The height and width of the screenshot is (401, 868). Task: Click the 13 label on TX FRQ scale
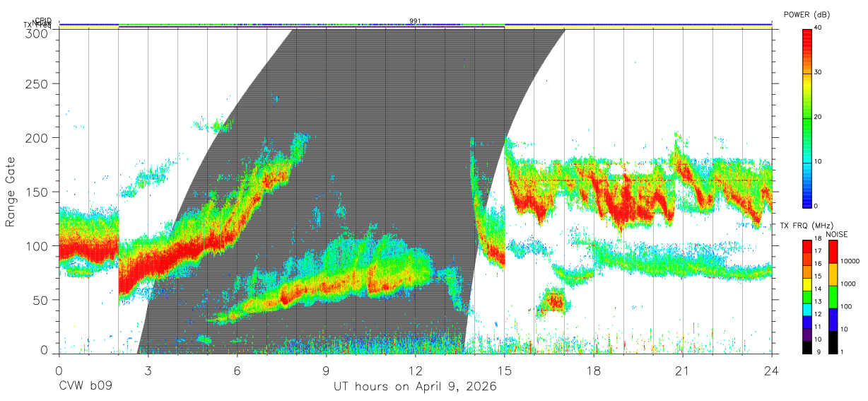click(818, 301)
